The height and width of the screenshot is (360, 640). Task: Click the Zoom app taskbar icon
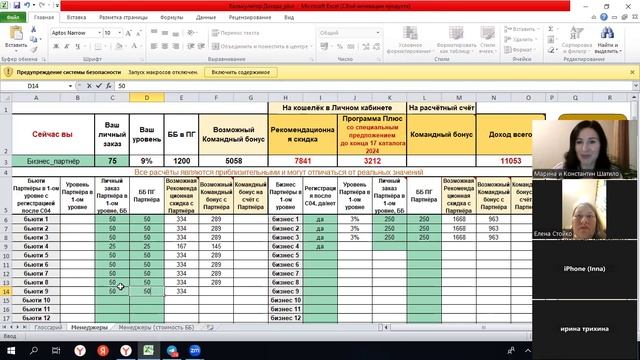(195, 351)
